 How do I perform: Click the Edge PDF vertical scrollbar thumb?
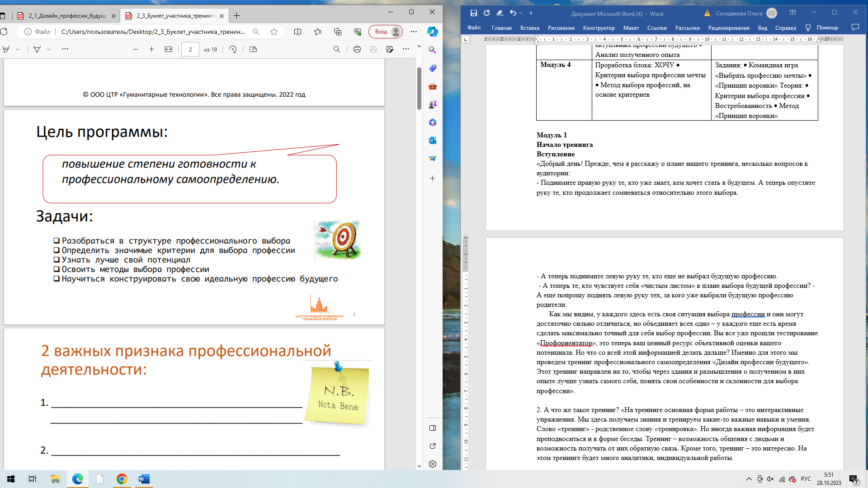tap(419, 88)
